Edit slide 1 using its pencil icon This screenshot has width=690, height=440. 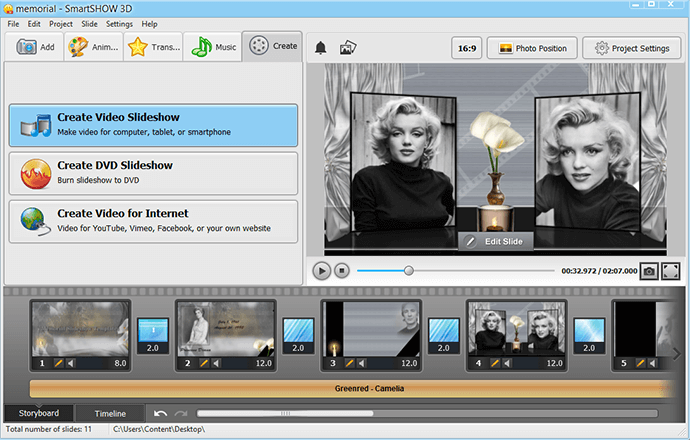[x=59, y=363]
